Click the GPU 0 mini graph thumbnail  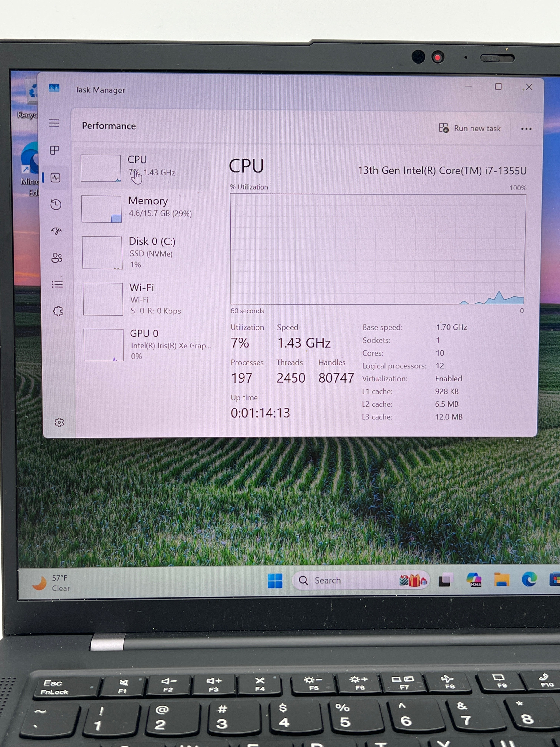103,345
